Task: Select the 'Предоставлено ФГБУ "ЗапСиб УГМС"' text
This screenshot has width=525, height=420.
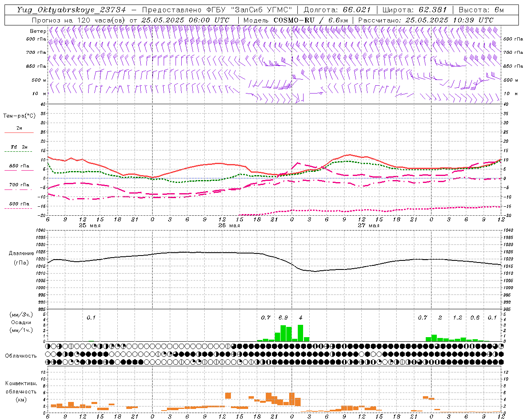Action: point(217,10)
